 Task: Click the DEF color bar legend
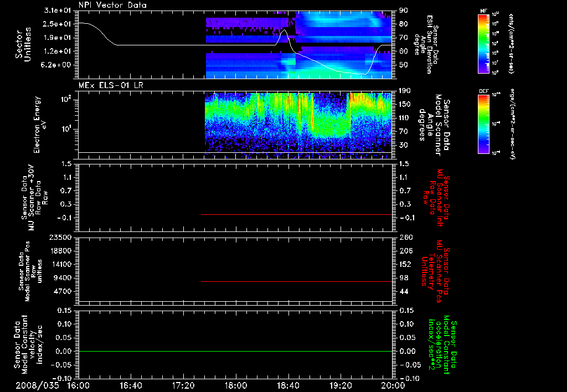[483, 124]
